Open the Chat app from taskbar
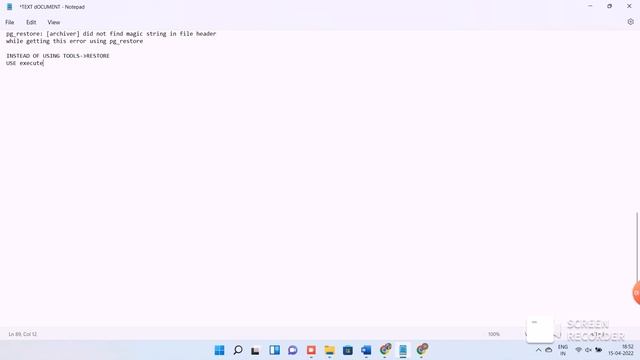 click(293, 350)
